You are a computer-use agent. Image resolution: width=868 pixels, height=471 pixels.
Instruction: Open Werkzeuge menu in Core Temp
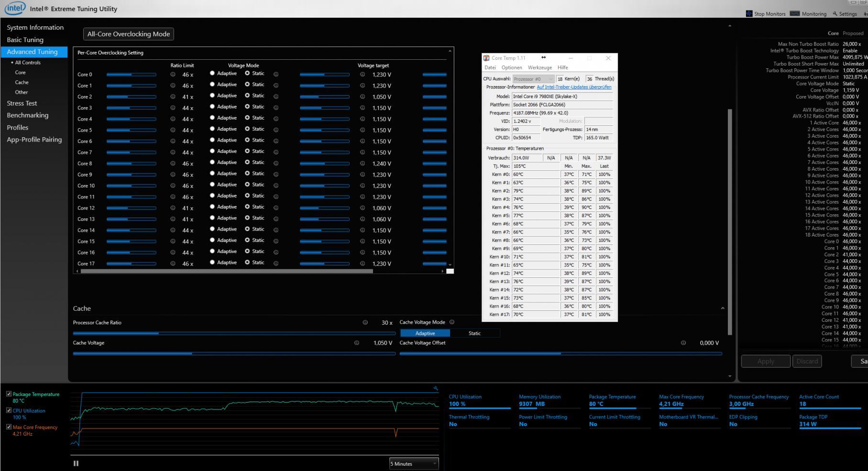pyautogui.click(x=540, y=67)
